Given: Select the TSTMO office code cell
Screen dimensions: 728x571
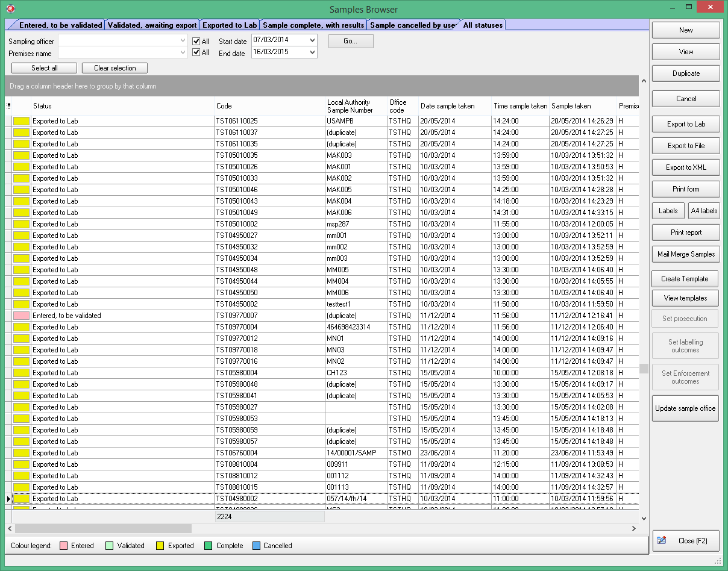Looking at the screenshot, I should click(x=403, y=453).
